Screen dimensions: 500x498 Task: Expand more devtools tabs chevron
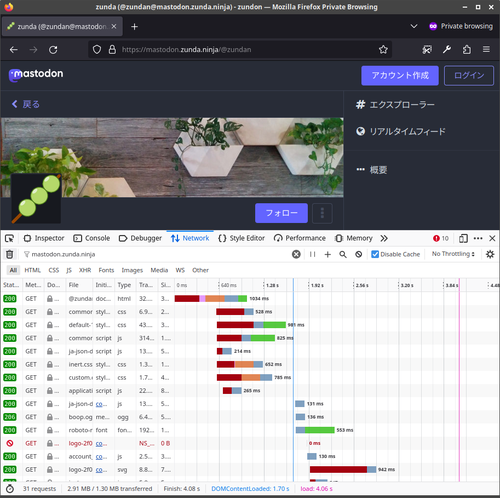pyautogui.click(x=384, y=238)
